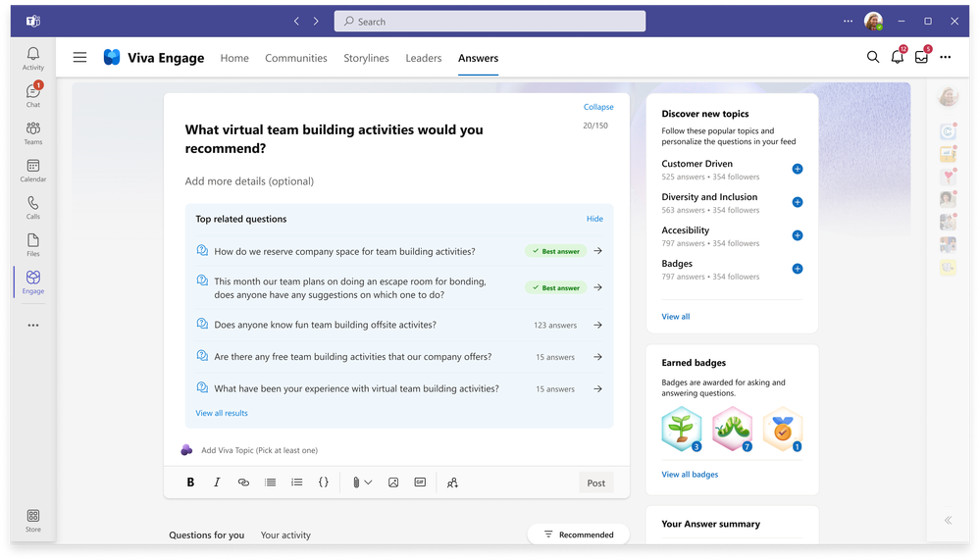Viewport: 980px width, 560px height.
Task: Select the Engage app icon
Action: coord(33,281)
